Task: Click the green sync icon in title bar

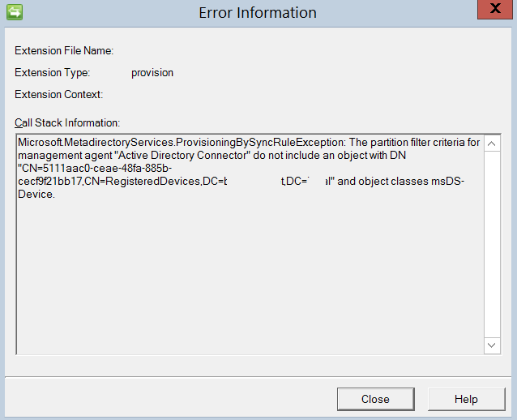Action: click(14, 11)
